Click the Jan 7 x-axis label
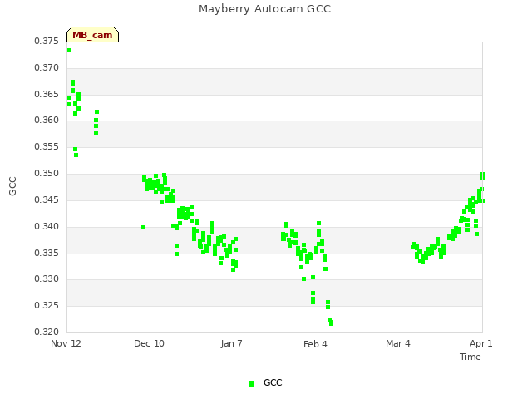 (x=231, y=343)
